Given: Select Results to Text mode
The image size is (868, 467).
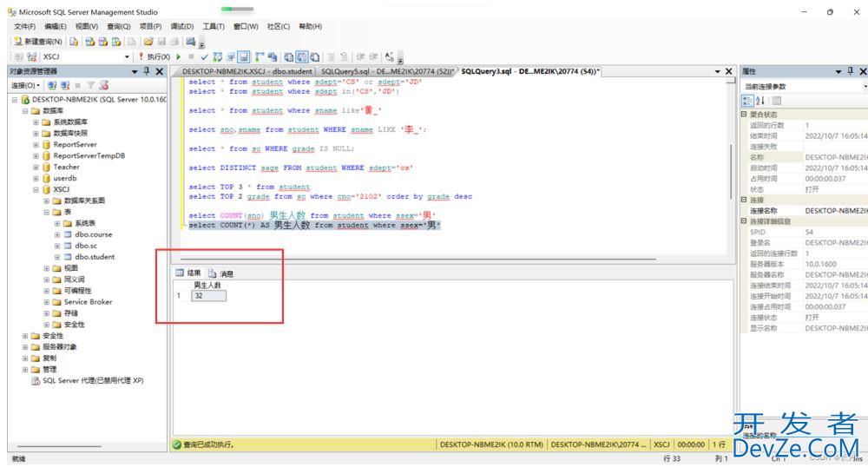Looking at the screenshot, I should [x=288, y=56].
